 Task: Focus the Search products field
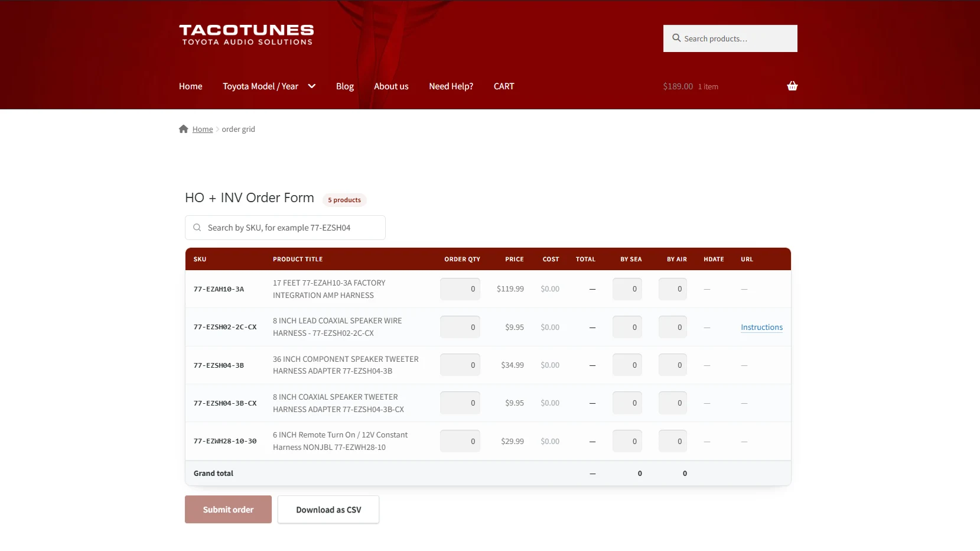click(730, 38)
